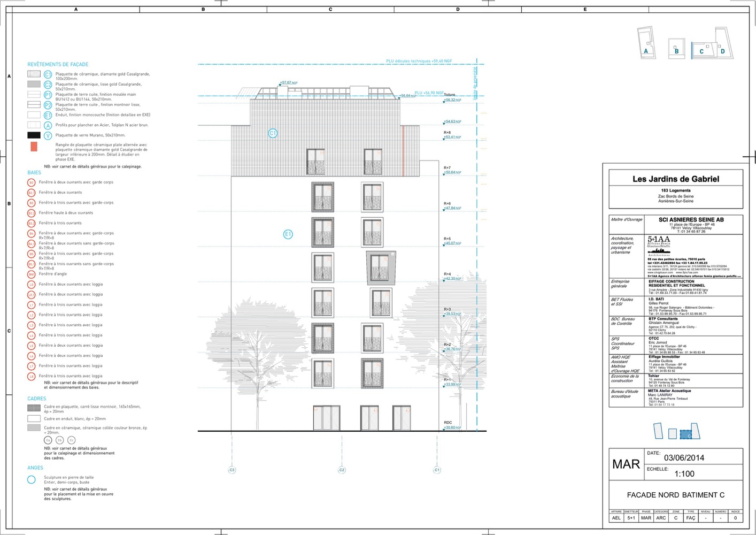The height and width of the screenshot is (535, 756).
Task: Pick the orange ceramic row swatch
Action: click(34, 147)
